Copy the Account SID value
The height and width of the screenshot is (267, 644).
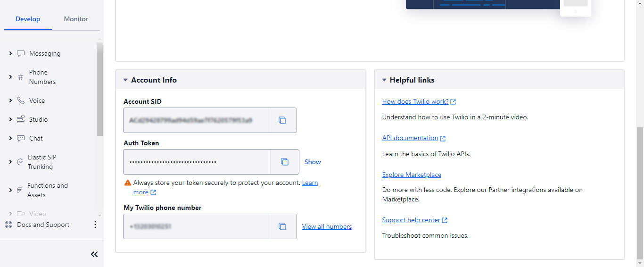(x=282, y=120)
